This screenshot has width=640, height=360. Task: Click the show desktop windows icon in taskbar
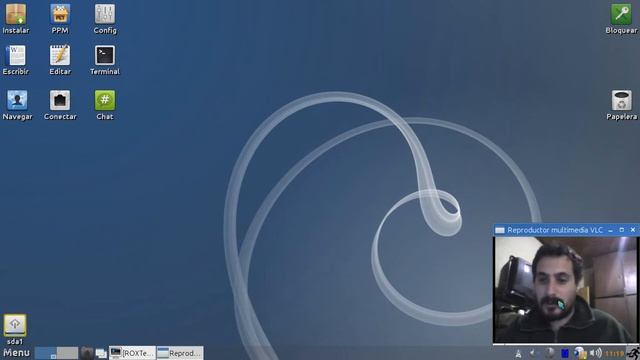101,353
